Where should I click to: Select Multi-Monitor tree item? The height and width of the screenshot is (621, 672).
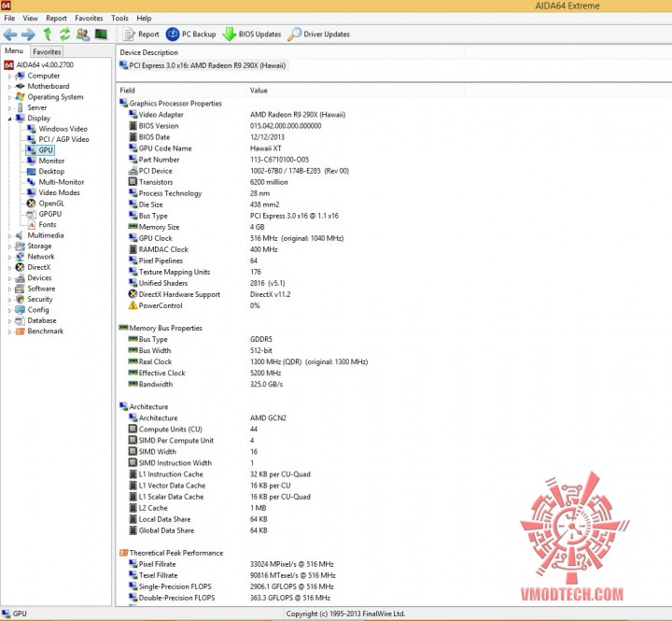tap(62, 182)
